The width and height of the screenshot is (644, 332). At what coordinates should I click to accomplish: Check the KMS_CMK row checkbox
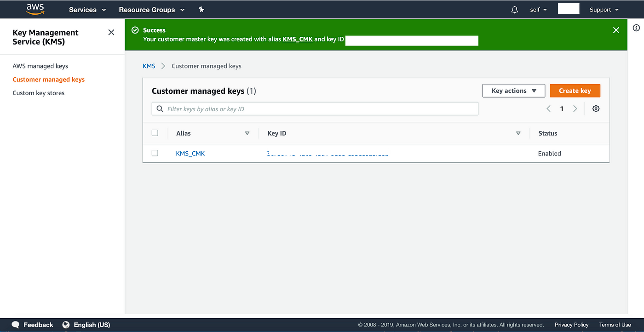155,153
